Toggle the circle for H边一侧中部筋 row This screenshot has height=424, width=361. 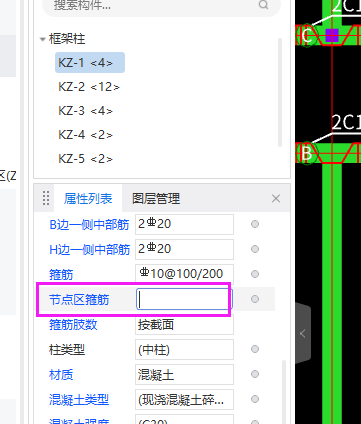(x=255, y=249)
